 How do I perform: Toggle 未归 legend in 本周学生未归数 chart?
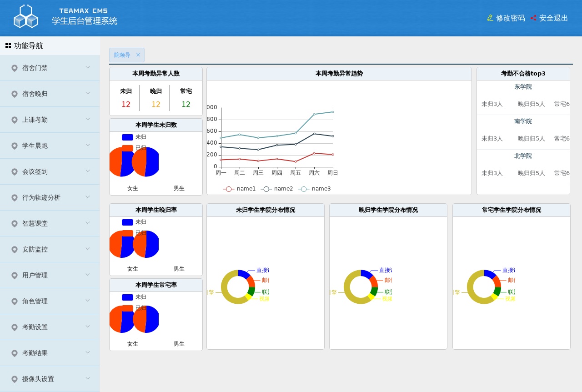click(134, 137)
